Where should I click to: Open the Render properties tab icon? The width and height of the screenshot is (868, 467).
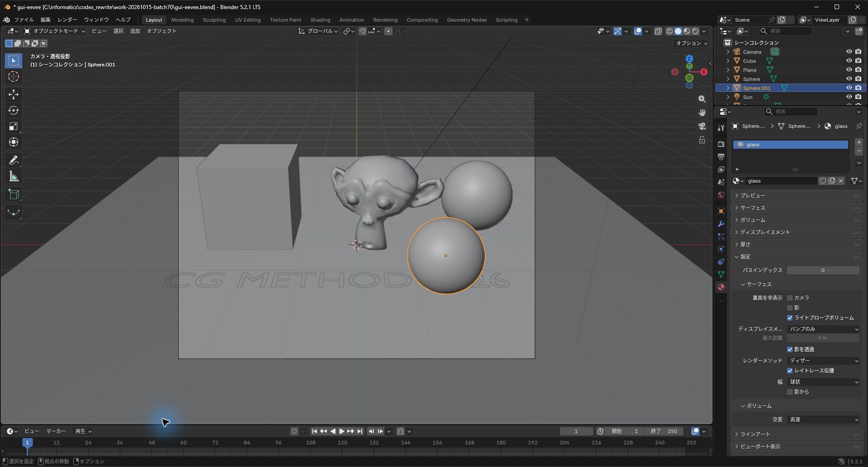tap(721, 144)
